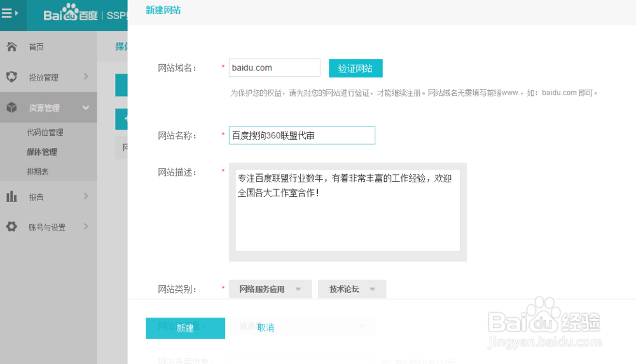Click the 新建 submit button

[x=185, y=328]
